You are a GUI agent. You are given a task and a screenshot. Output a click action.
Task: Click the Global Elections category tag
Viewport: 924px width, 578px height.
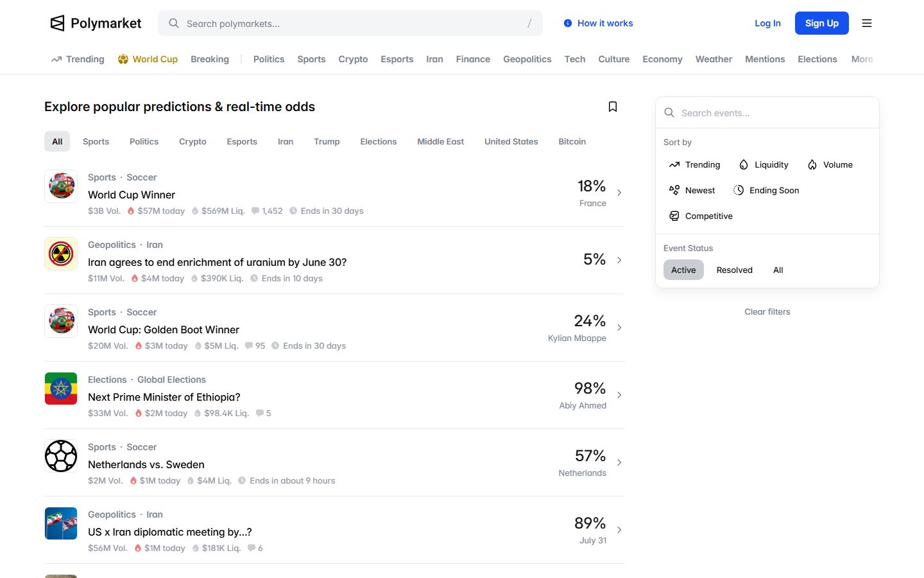(171, 380)
